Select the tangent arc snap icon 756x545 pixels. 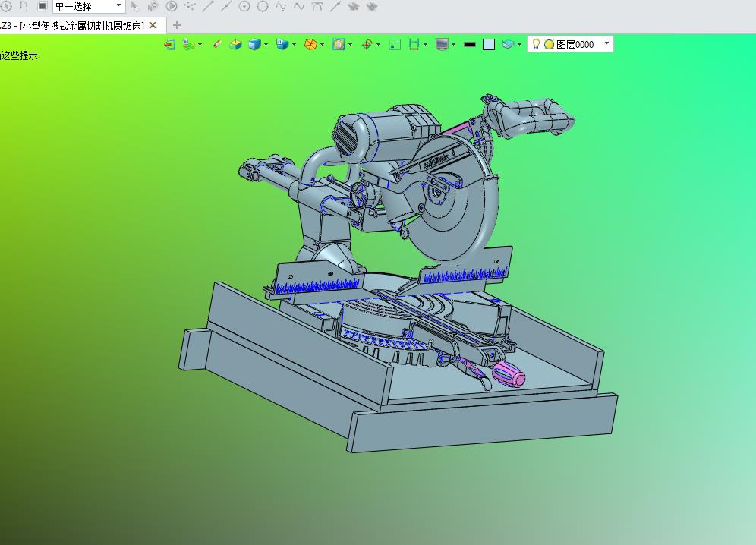pos(317,6)
